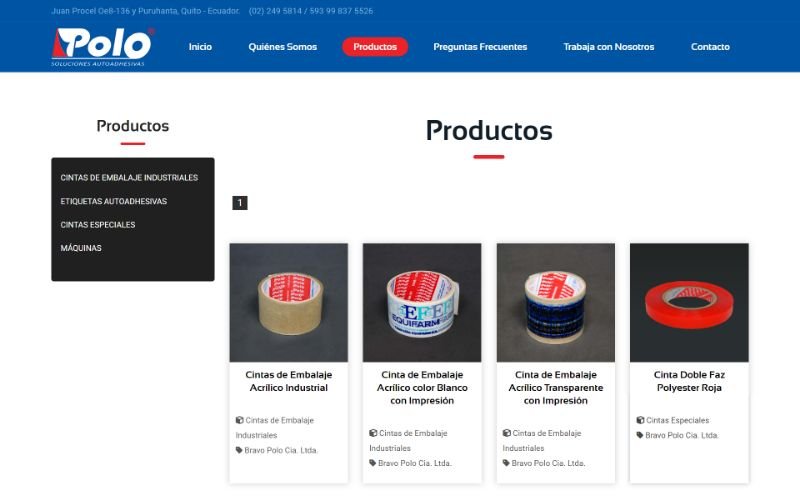Click category box icon under Cintas de Embalaje Acrílico Industrial
Viewport: 800px width, 500px height.
(x=239, y=420)
